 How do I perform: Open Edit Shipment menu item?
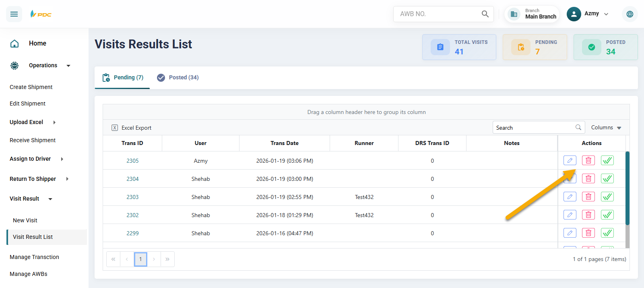coord(27,104)
